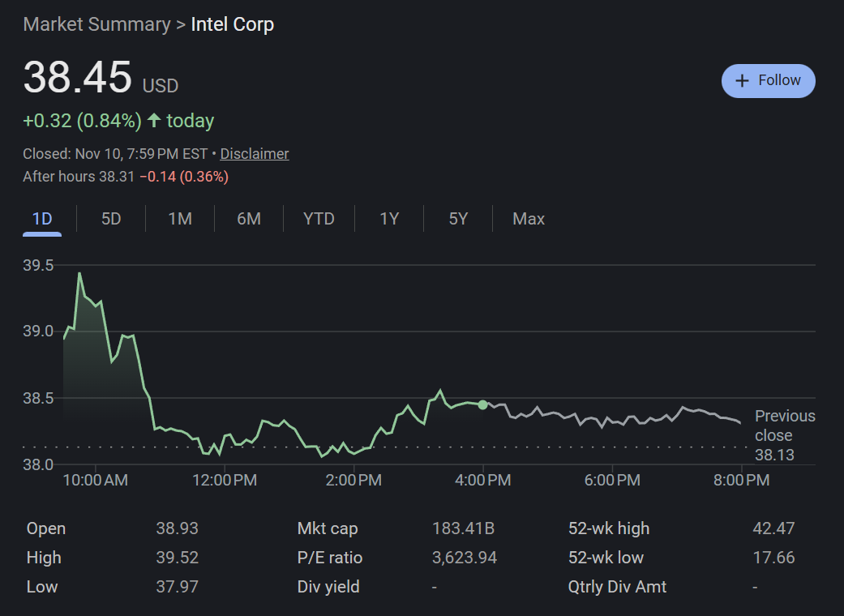Click the Follow button

pos(768,81)
